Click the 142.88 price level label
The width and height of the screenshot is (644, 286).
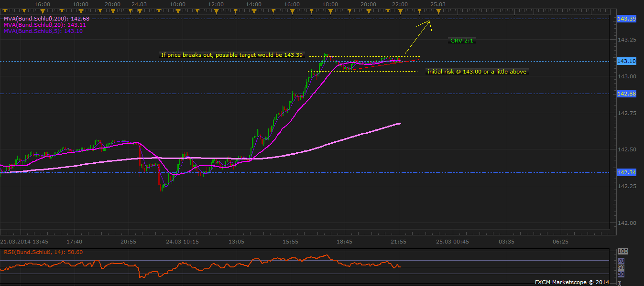tap(626, 94)
